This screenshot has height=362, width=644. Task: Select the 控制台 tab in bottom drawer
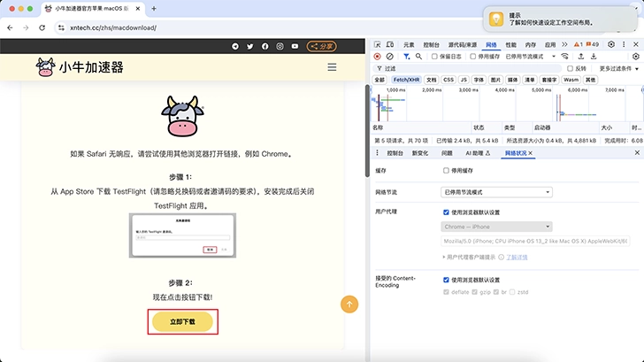(395, 153)
